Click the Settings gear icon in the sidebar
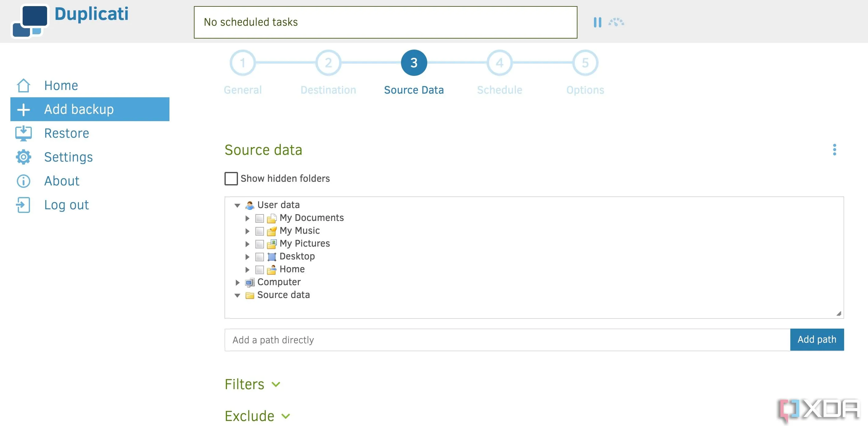The height and width of the screenshot is (432, 868). pyautogui.click(x=23, y=157)
